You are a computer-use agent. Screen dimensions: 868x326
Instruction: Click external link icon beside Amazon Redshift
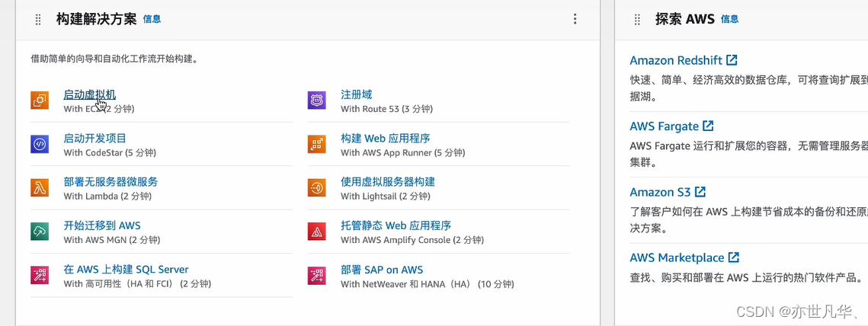tap(732, 59)
